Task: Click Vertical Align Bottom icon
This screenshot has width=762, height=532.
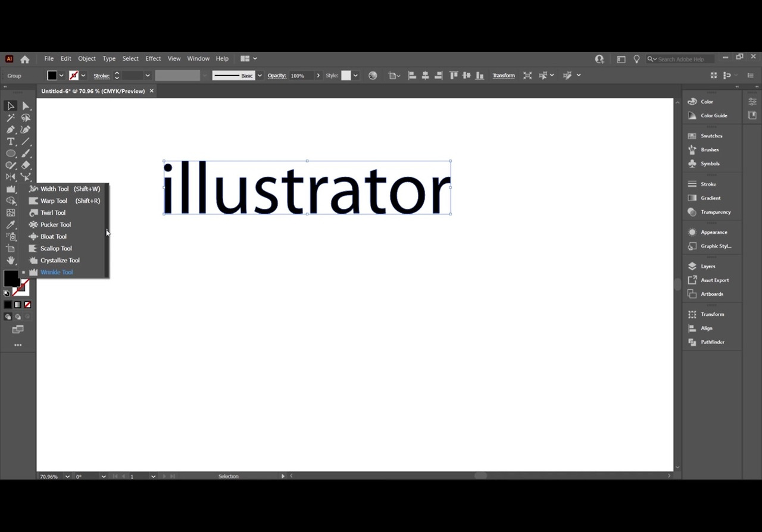Action: coord(480,76)
